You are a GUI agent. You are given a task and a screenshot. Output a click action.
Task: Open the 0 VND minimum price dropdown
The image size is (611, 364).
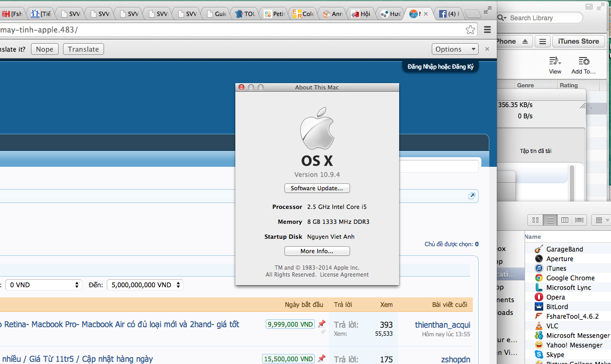click(43, 285)
